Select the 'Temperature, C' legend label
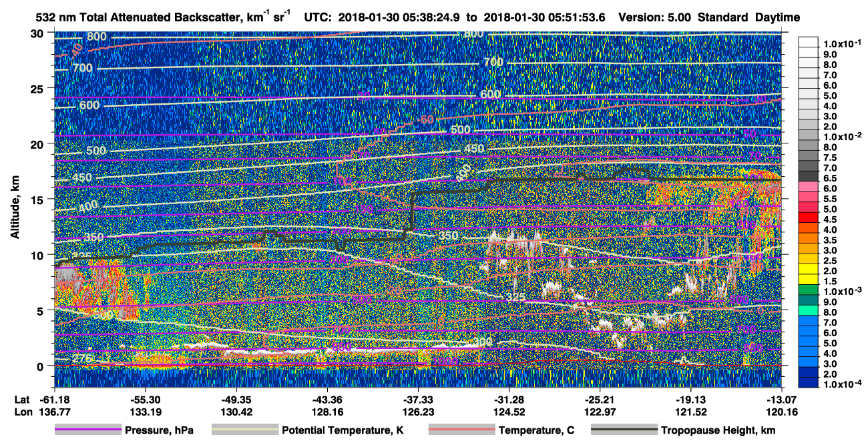The width and height of the screenshot is (868, 445). tap(536, 431)
